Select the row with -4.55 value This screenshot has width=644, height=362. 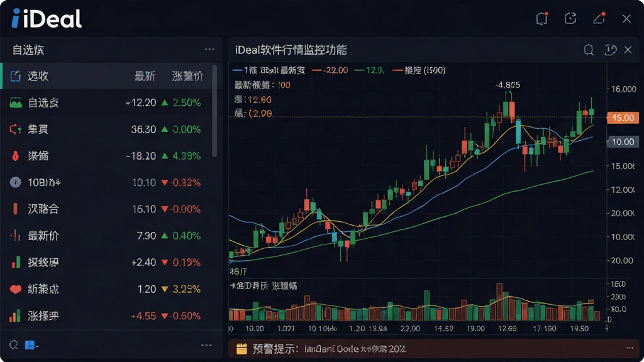pos(108,315)
